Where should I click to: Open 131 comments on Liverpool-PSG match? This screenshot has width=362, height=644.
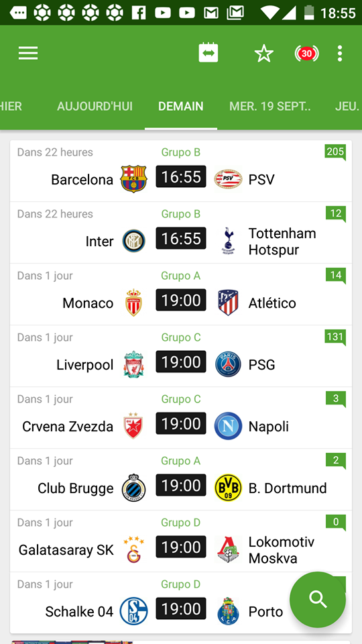pyautogui.click(x=335, y=337)
